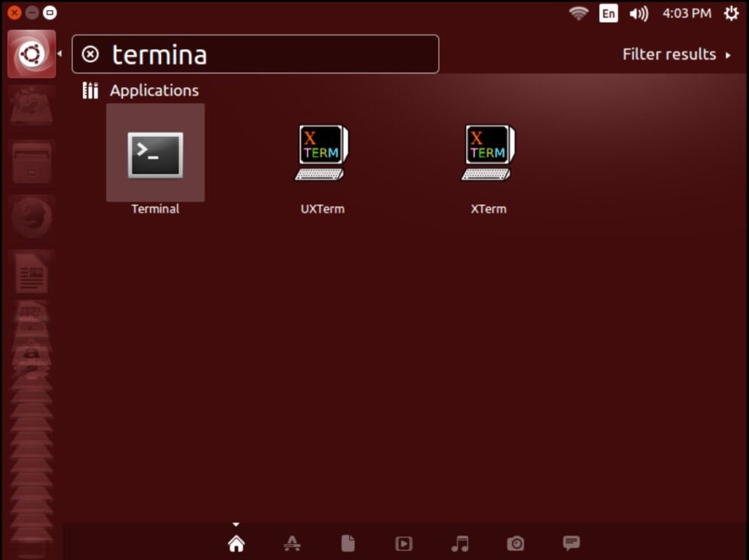Switch to the Social messages lens
The image size is (749, 560).
pyautogui.click(x=571, y=542)
